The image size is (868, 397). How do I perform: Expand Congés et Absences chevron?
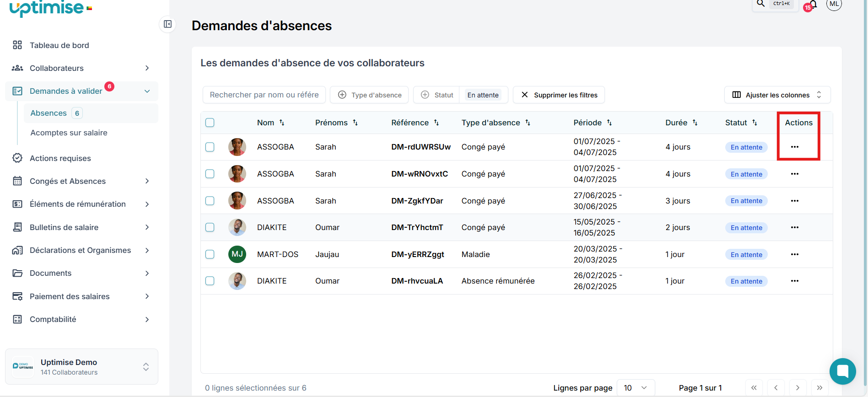pyautogui.click(x=147, y=181)
